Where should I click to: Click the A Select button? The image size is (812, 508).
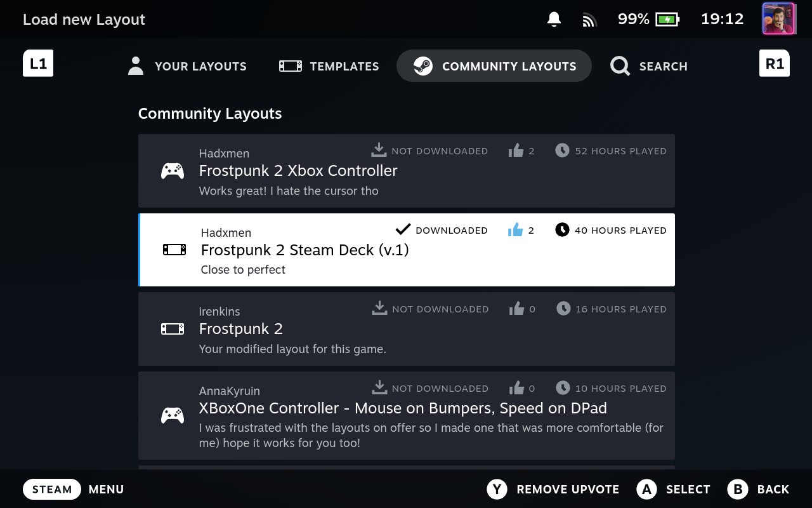(674, 490)
